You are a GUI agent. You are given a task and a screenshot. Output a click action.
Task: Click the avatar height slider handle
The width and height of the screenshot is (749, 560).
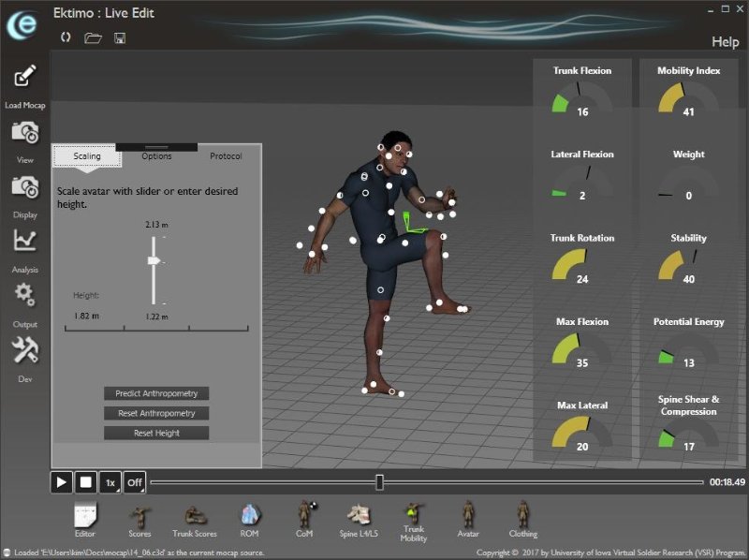pyautogui.click(x=154, y=261)
